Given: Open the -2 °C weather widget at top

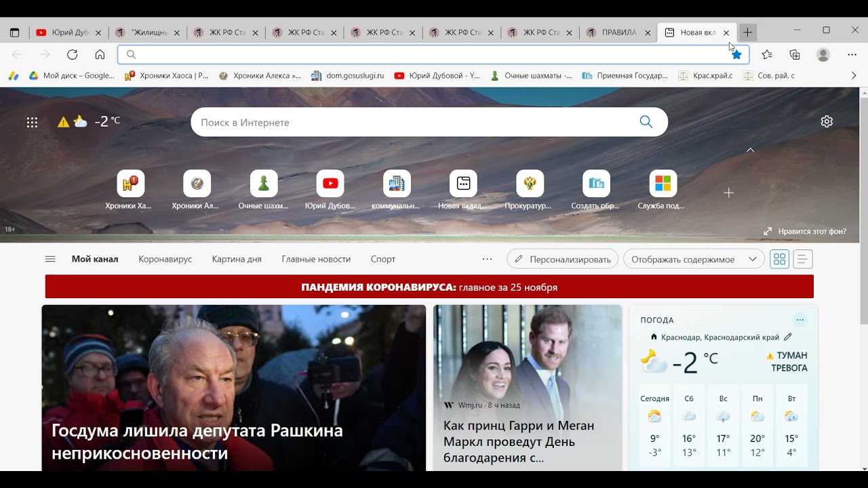Looking at the screenshot, I should (89, 121).
